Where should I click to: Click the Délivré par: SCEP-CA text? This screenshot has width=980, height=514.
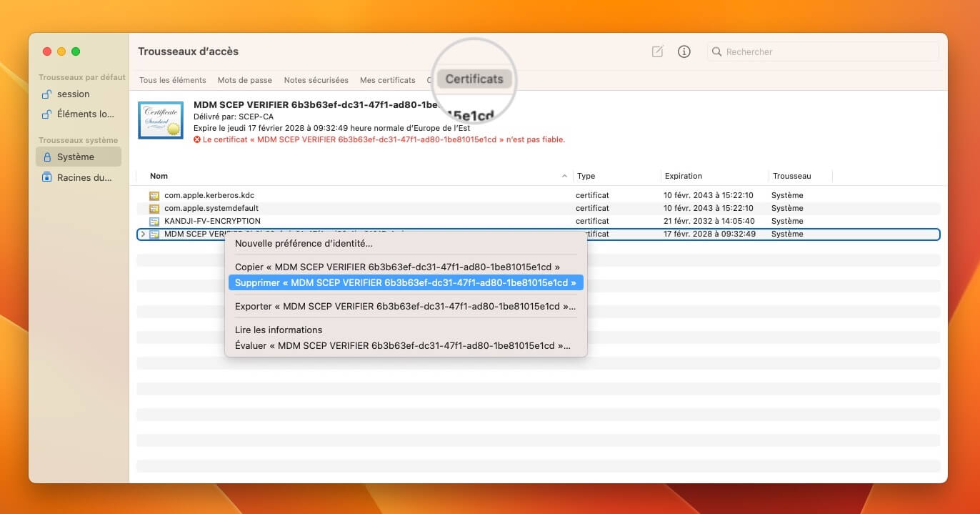tap(234, 117)
